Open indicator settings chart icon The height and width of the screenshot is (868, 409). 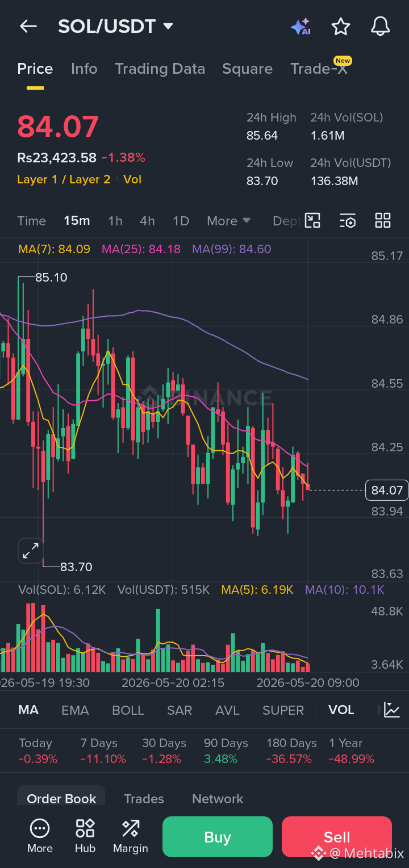392,710
